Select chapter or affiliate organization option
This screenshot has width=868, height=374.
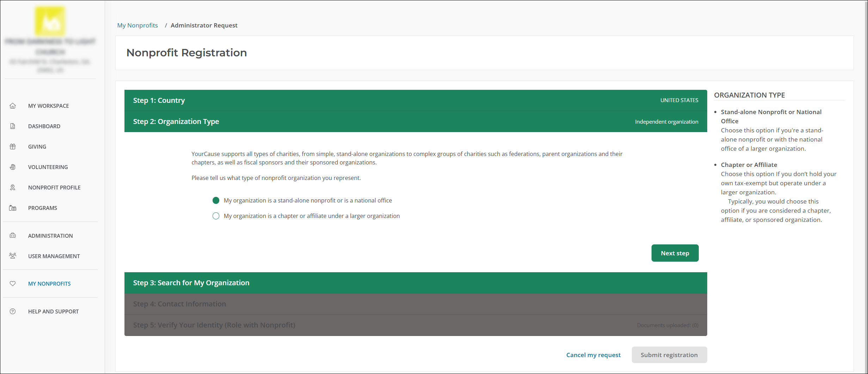pyautogui.click(x=216, y=216)
